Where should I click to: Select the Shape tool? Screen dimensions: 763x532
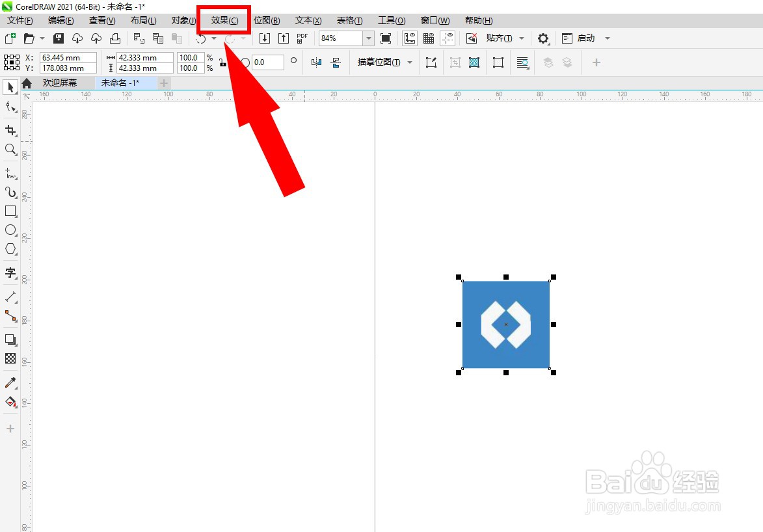pyautogui.click(x=10, y=107)
